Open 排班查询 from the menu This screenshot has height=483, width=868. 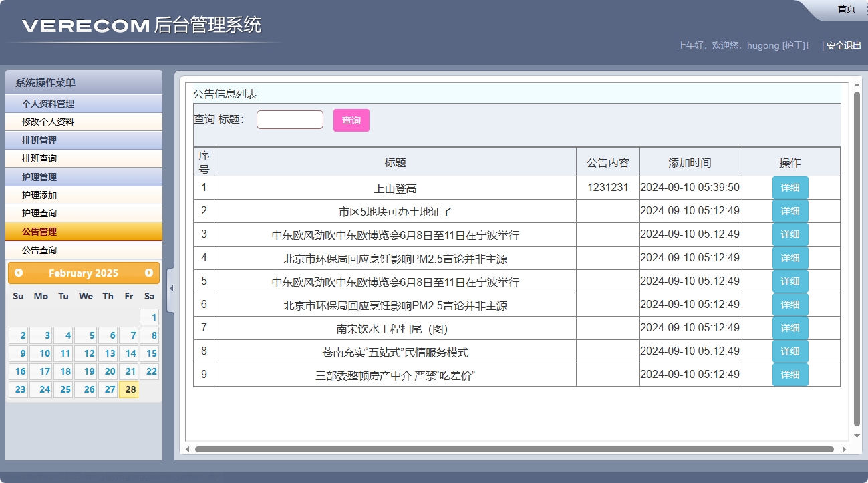click(83, 158)
